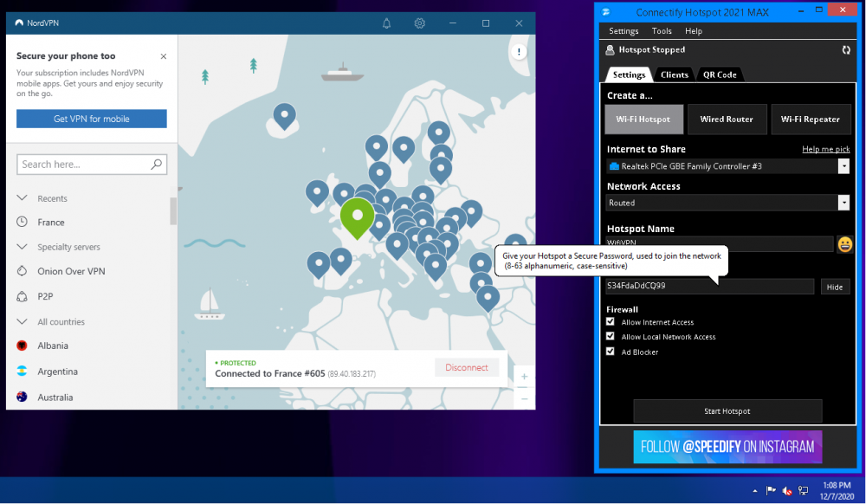Viewport: 866px width, 504px height.
Task: Open NordVPN settings gear
Action: pos(420,23)
